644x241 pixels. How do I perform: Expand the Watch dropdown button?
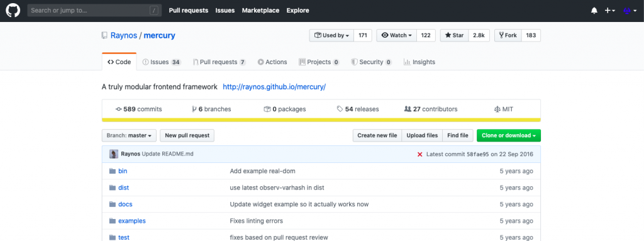397,35
